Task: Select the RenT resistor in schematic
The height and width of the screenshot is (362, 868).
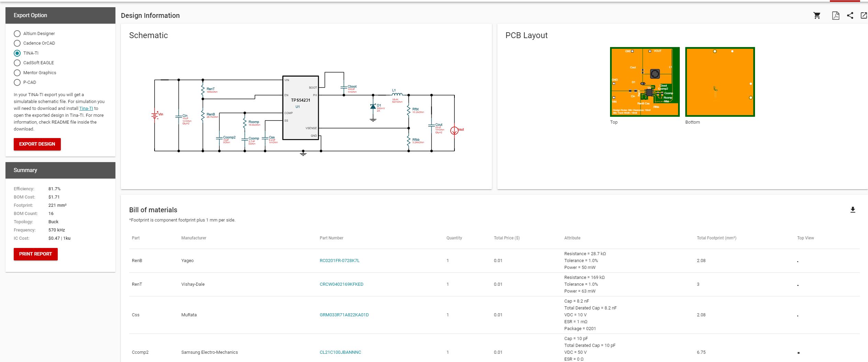Action: click(203, 90)
